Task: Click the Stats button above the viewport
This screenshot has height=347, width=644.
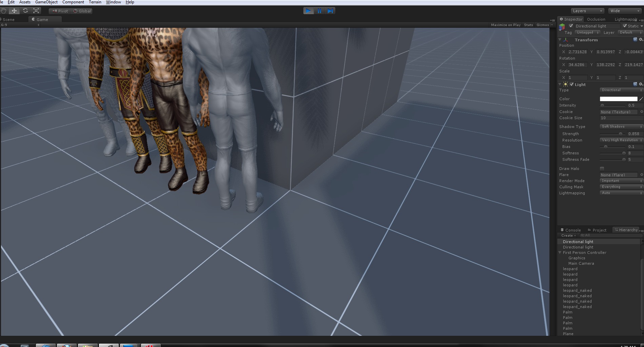Action: click(x=528, y=25)
